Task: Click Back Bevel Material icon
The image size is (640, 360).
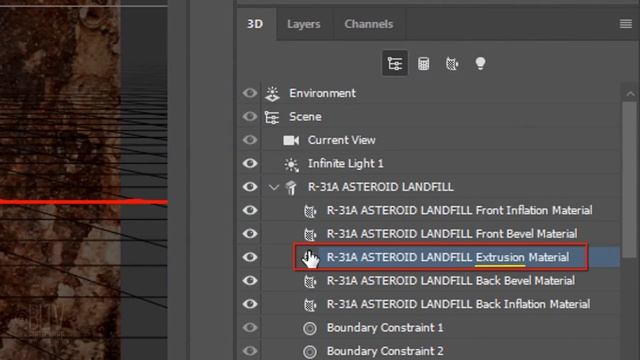Action: (x=310, y=281)
